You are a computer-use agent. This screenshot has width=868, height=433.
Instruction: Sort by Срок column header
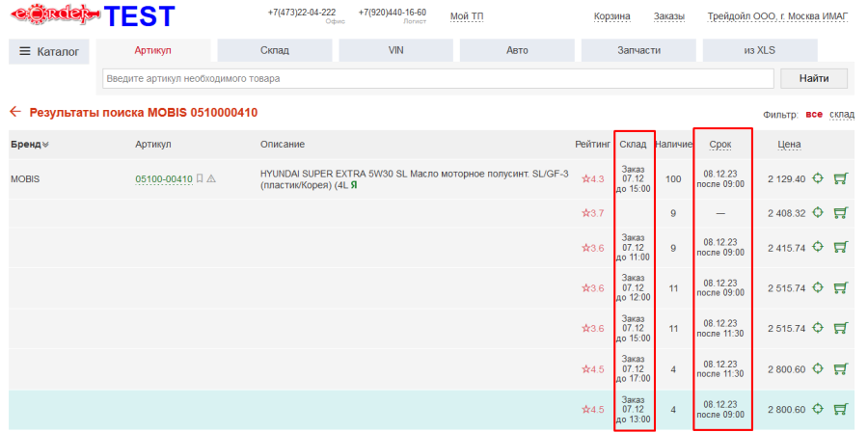coord(720,145)
